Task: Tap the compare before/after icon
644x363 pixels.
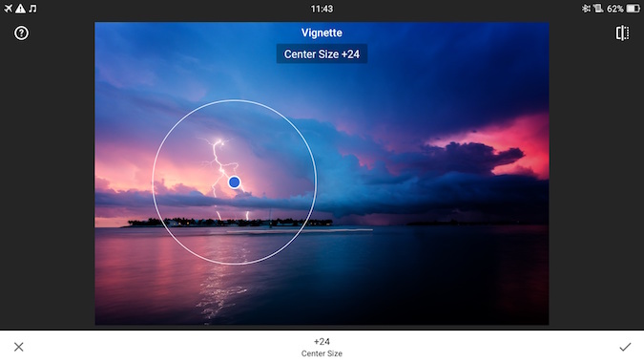Action: point(622,32)
